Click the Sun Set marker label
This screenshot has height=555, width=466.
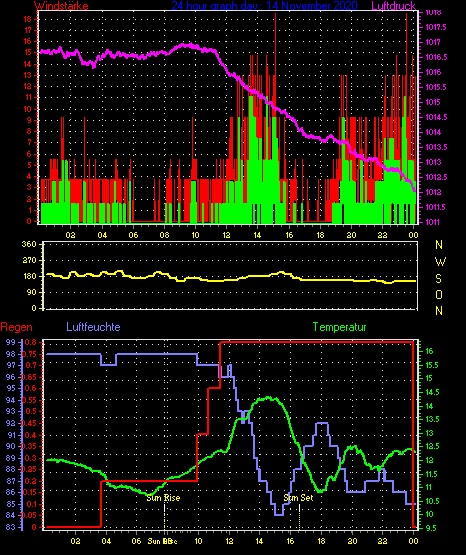click(298, 498)
